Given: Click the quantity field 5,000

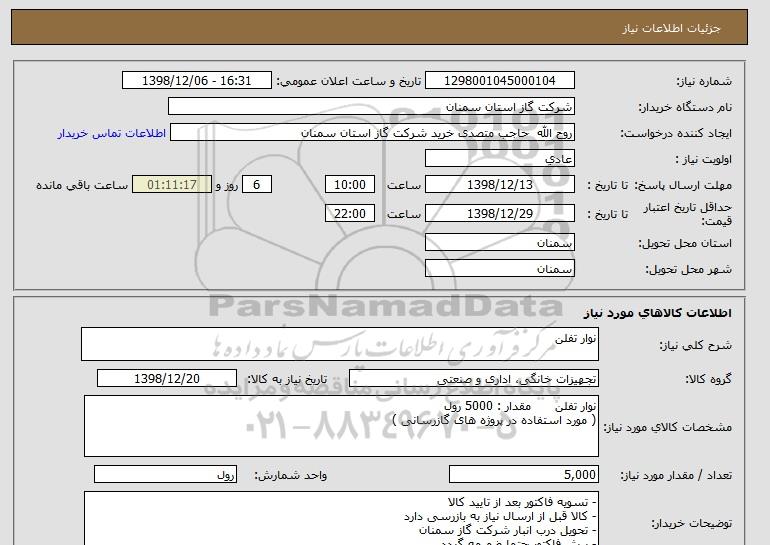Looking at the screenshot, I should coord(524,474).
